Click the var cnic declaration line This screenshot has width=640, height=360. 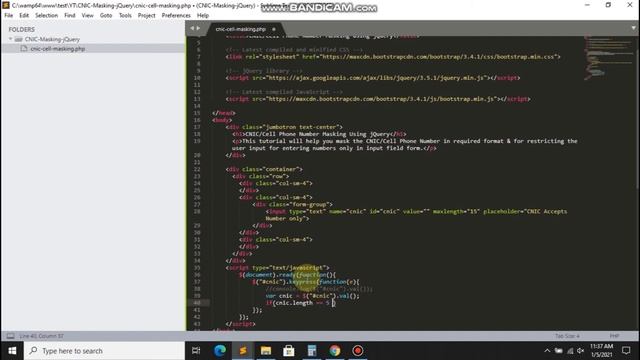point(313,296)
